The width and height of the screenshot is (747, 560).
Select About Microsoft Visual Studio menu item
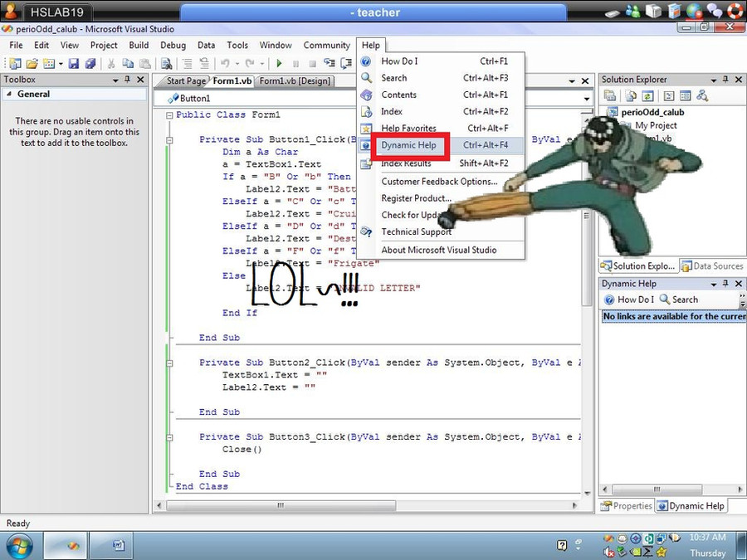441,250
